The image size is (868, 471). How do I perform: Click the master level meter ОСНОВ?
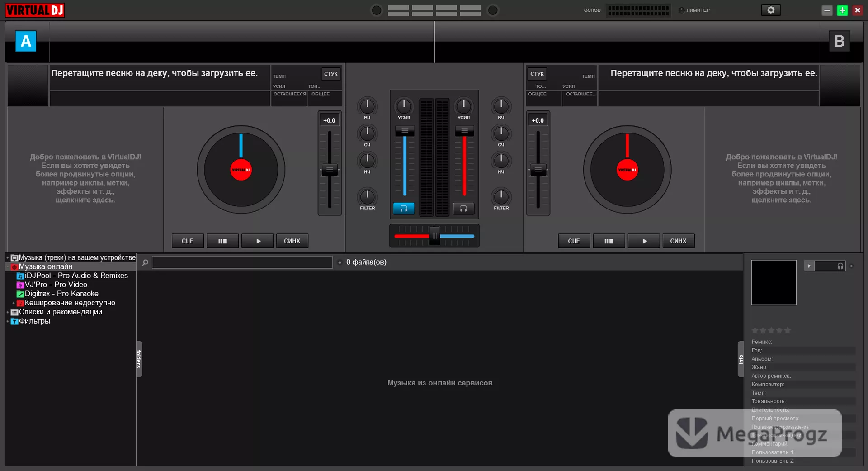click(x=638, y=10)
